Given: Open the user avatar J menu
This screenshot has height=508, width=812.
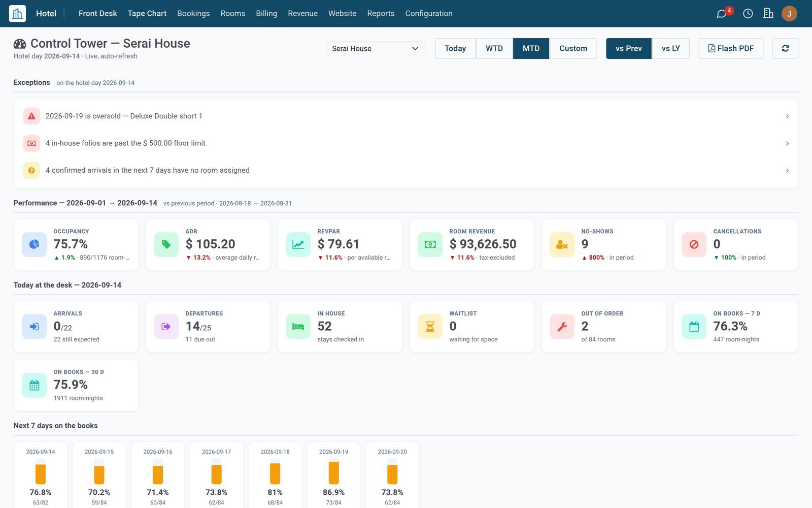Looking at the screenshot, I should pyautogui.click(x=789, y=14).
